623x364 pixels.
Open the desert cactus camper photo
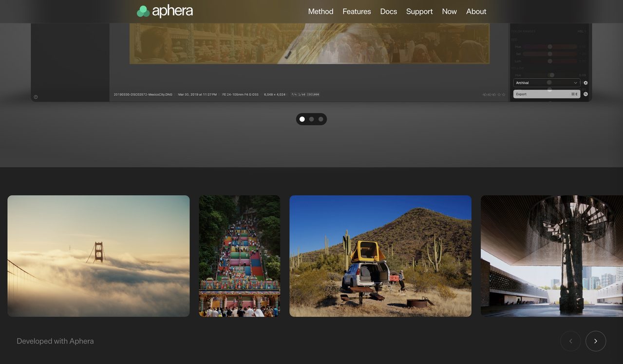click(380, 256)
